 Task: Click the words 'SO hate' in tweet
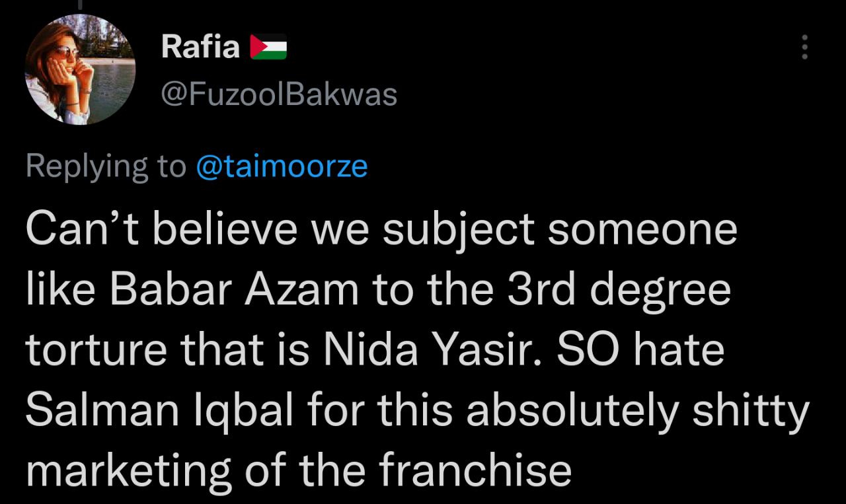point(640,349)
